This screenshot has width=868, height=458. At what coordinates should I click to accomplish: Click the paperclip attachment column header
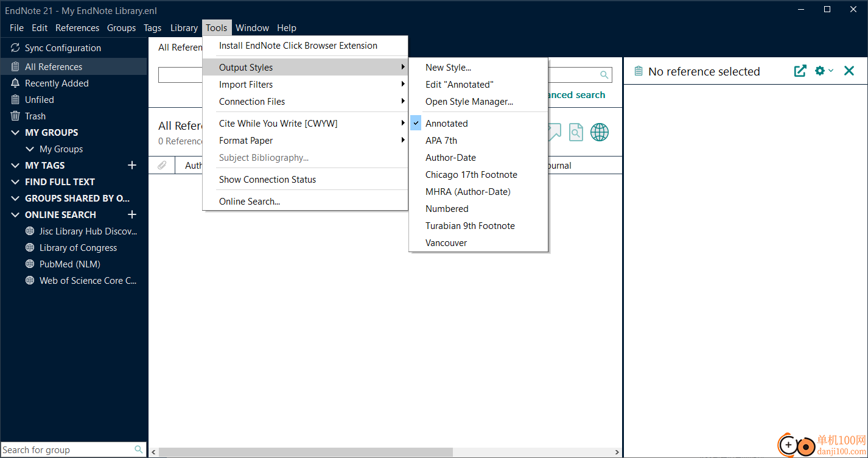162,166
